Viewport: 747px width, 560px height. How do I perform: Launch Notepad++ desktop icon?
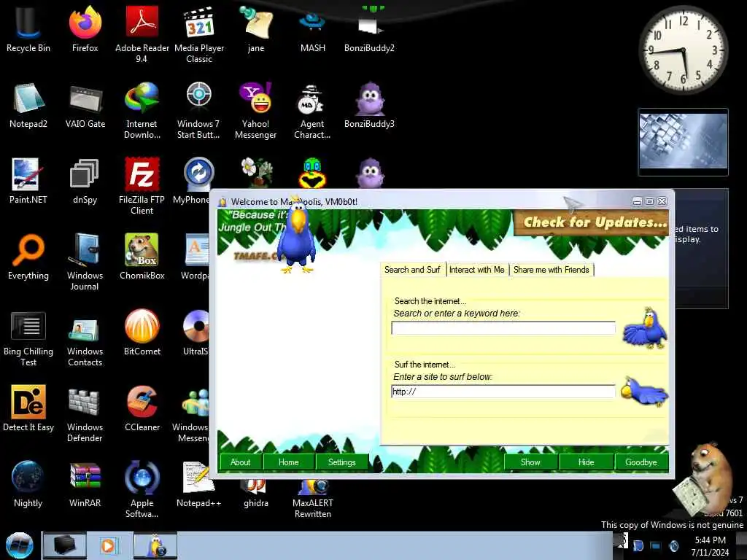tap(198, 484)
